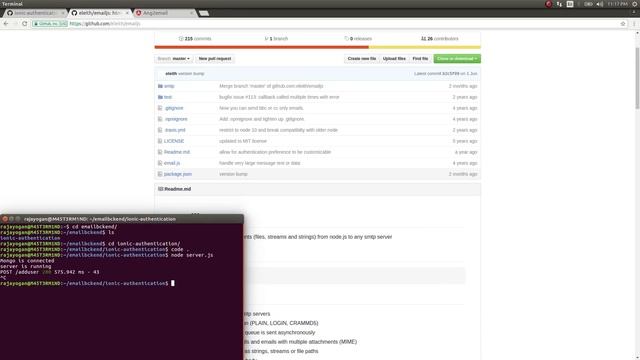The image size is (640, 360).
Task: Click New pull request button
Action: pos(215,59)
